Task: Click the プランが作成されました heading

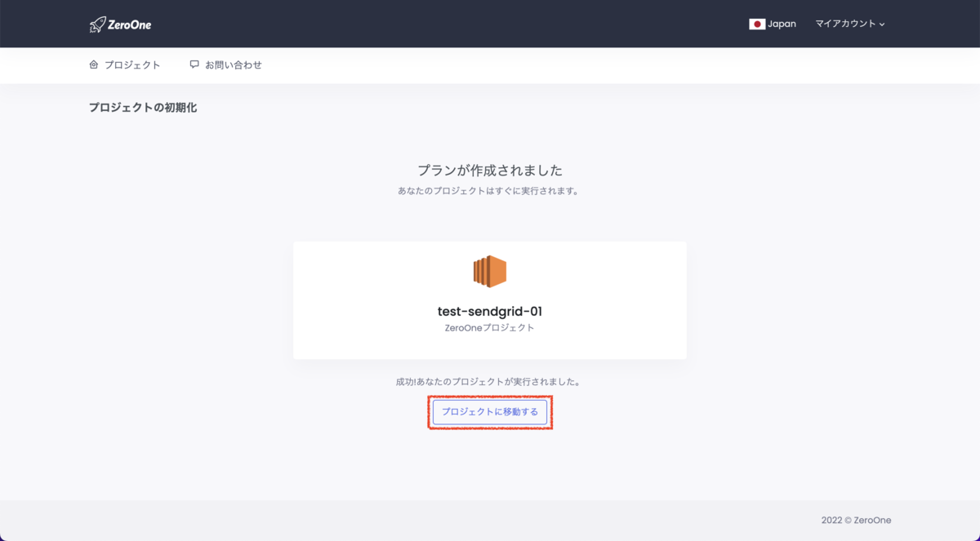Action: (490, 171)
